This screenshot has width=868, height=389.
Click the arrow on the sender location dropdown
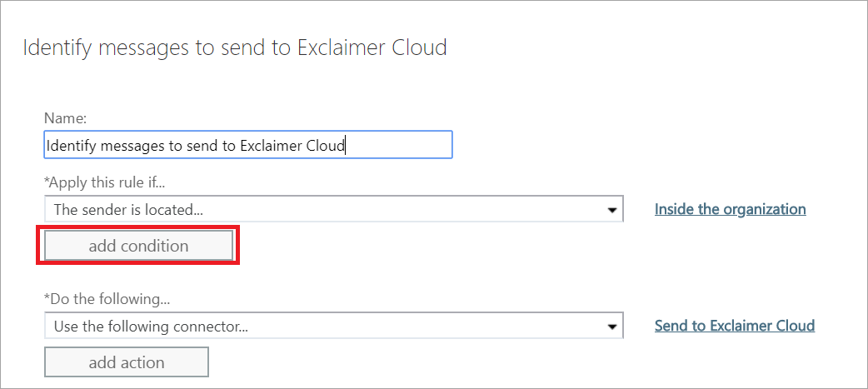(x=612, y=210)
